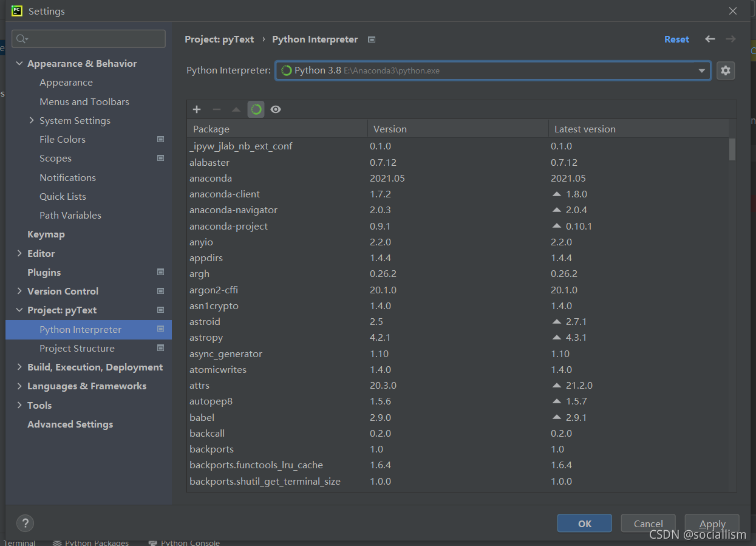Select the alabaster package row
The width and height of the screenshot is (756, 546).
coord(458,162)
